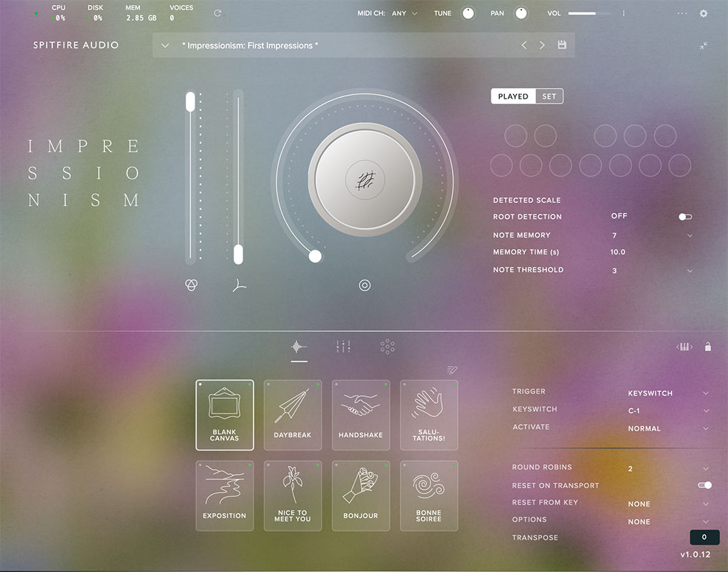This screenshot has height=572, width=728.
Task: Click the keyboard range icon
Action: point(684,347)
